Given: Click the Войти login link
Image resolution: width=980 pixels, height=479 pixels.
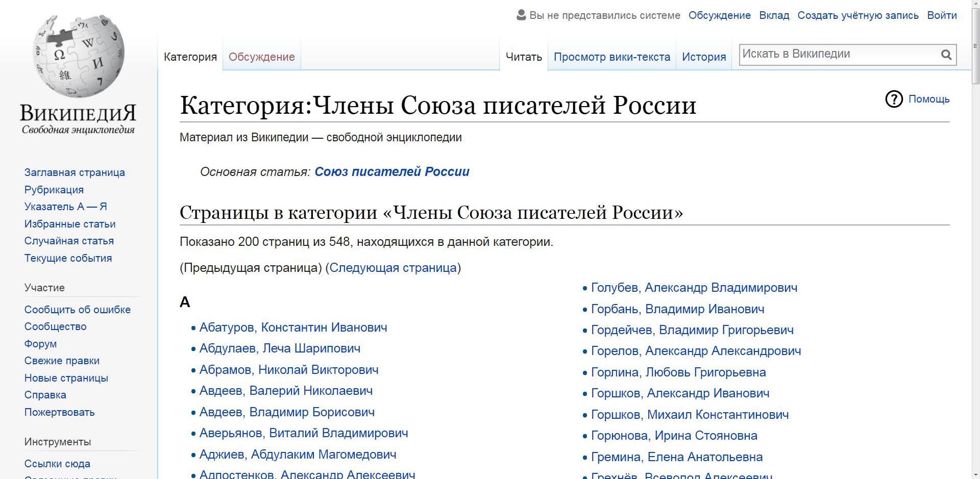Looking at the screenshot, I should click(x=942, y=15).
